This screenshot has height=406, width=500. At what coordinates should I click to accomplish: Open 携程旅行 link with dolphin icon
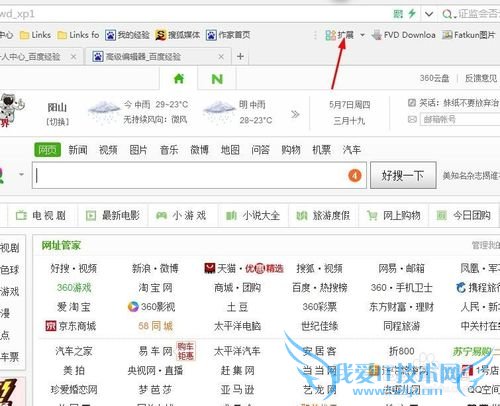(478, 287)
